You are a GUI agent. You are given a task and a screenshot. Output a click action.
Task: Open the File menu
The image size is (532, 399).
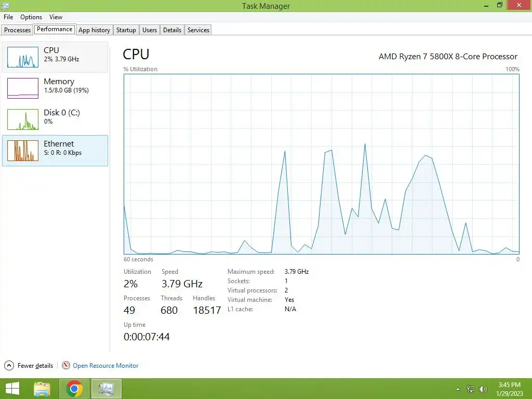point(8,17)
